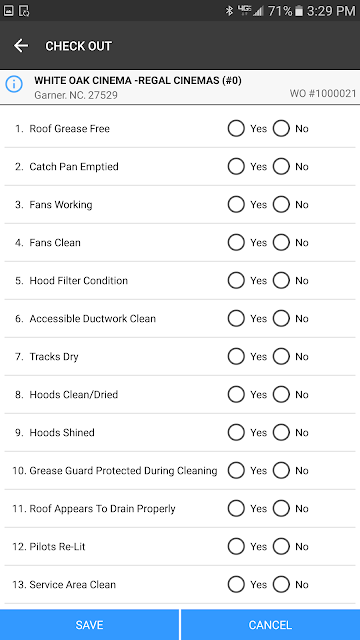This screenshot has width=360, height=640.
Task: Tap the Bluetooth icon in status bar
Action: pos(229,11)
